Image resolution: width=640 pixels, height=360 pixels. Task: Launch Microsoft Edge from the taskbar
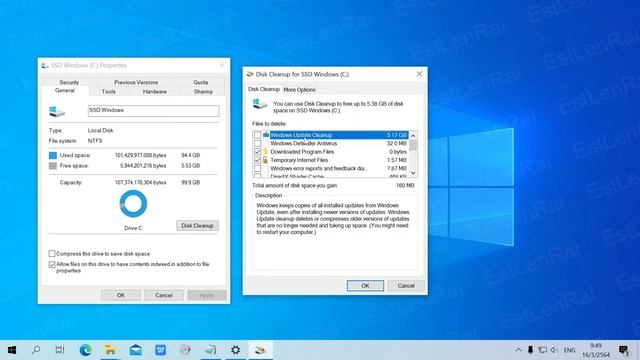click(x=85, y=350)
